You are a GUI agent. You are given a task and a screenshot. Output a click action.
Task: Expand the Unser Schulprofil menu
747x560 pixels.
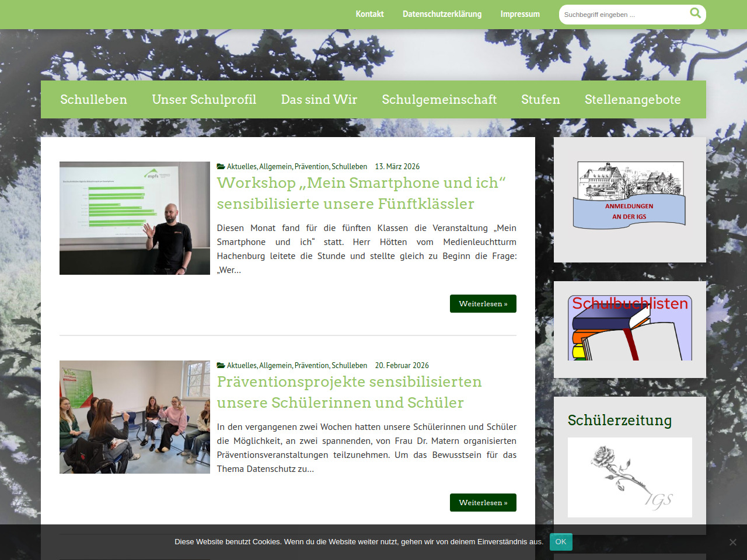[x=204, y=100]
